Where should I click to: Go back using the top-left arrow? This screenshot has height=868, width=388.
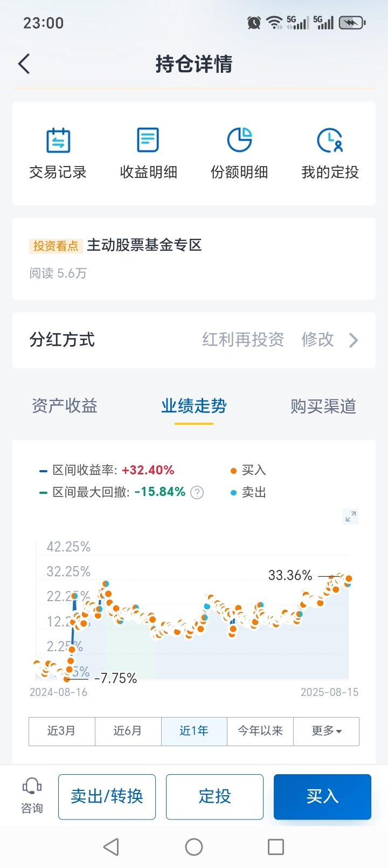coord(24,64)
